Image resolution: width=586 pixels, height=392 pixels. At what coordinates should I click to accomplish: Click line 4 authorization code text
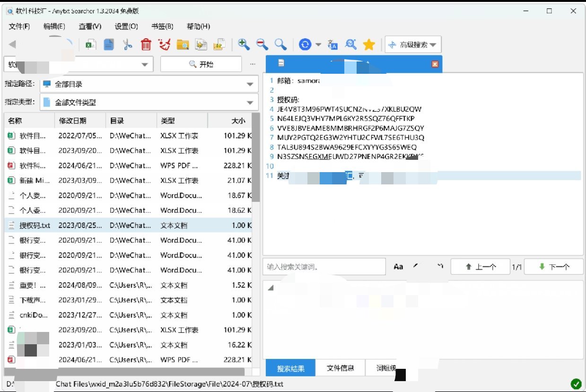tap(349, 109)
